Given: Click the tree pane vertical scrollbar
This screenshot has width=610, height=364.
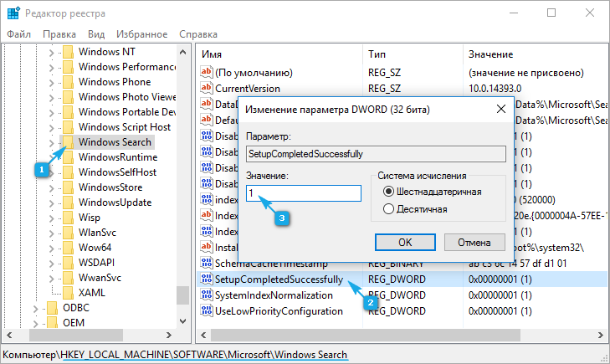Looking at the screenshot, I should click(182, 167).
